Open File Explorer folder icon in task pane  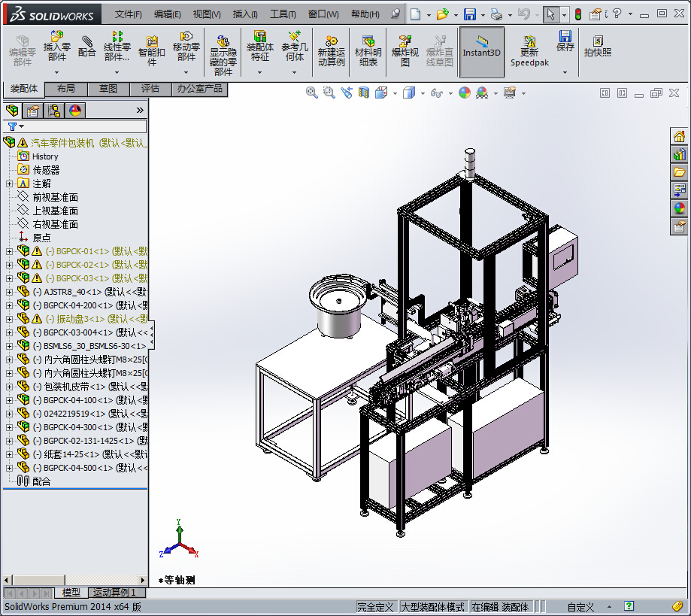point(679,172)
